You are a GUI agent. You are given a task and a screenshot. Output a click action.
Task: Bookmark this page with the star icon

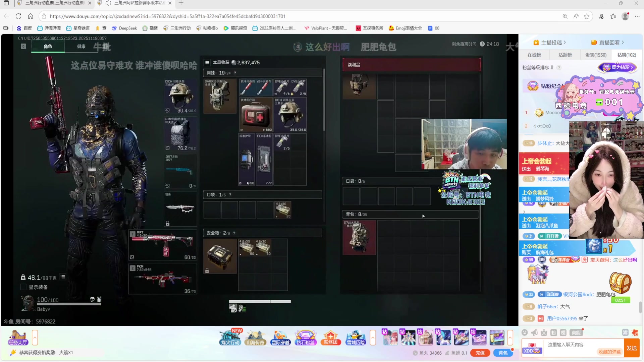pos(587,16)
